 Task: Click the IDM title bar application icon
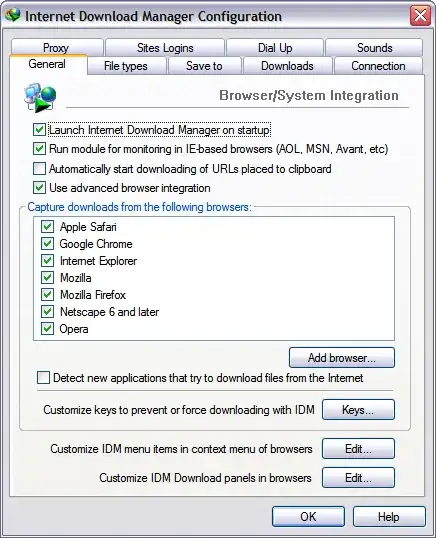tap(13, 15)
